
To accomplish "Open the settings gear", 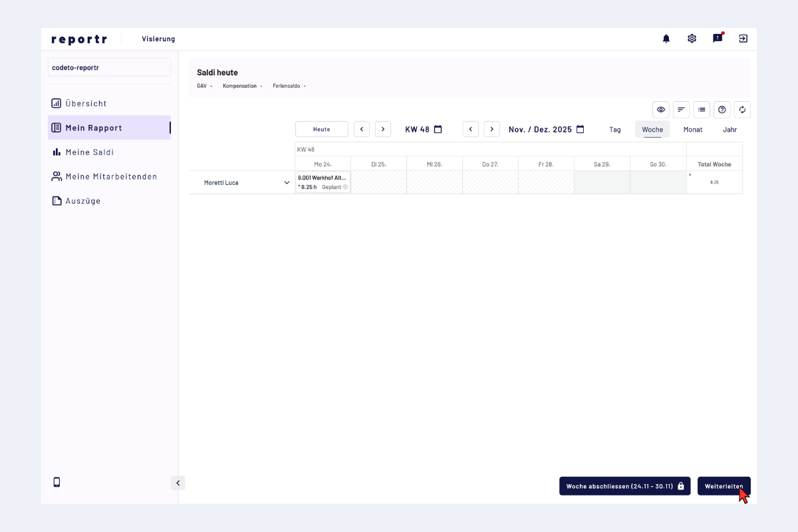I will [x=692, y=39].
